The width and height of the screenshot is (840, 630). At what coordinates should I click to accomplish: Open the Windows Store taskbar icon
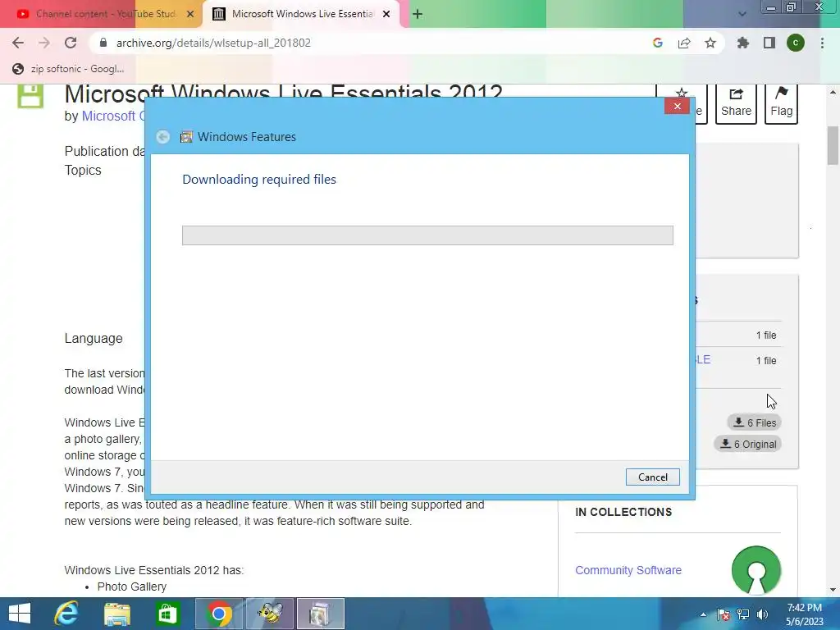(167, 614)
